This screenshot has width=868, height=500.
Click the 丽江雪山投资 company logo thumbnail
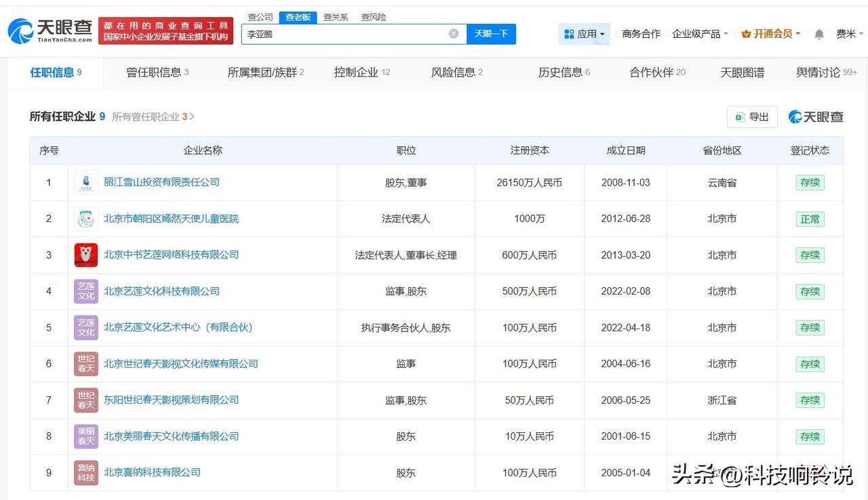85,182
